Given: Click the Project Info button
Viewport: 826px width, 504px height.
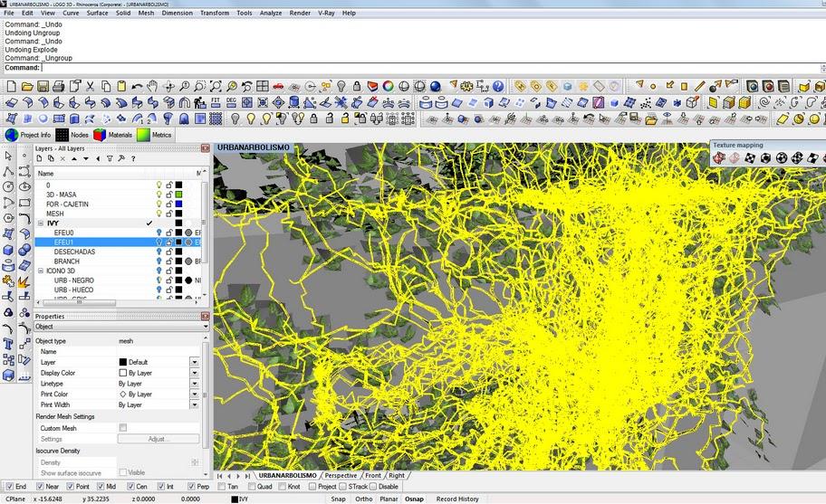Looking at the screenshot, I should tap(28, 135).
